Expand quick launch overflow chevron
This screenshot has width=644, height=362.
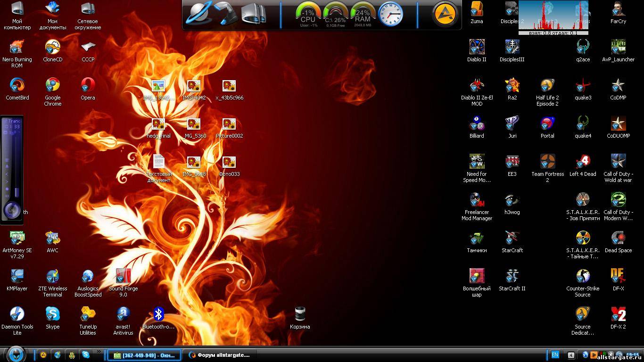(99, 352)
